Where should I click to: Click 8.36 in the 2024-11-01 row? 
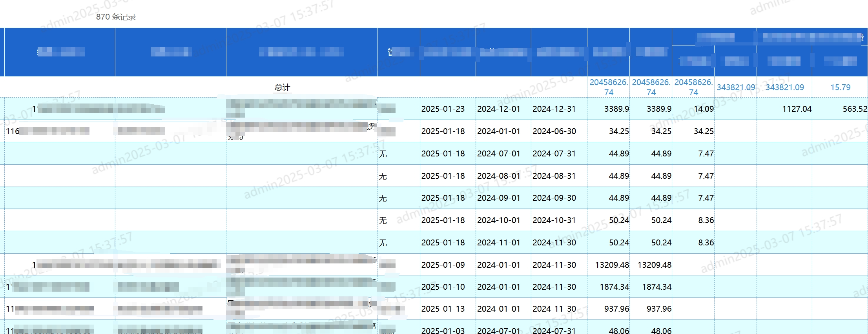(x=706, y=243)
